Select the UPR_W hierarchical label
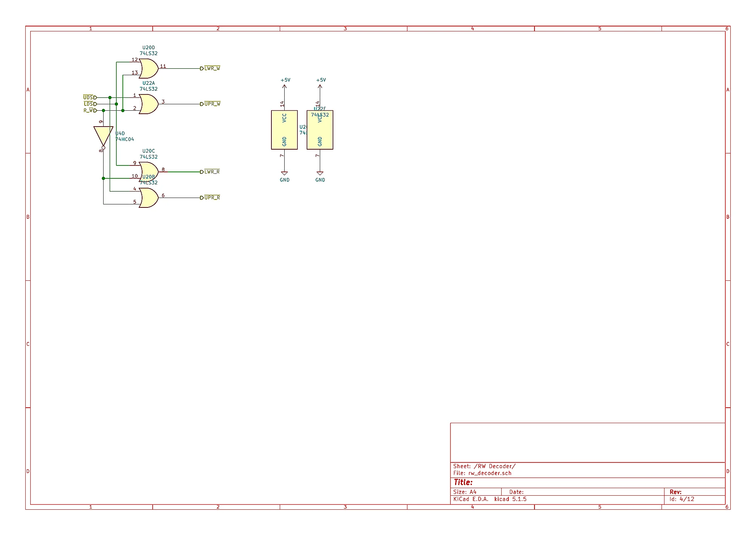This screenshot has height=535, width=756. coord(212,104)
